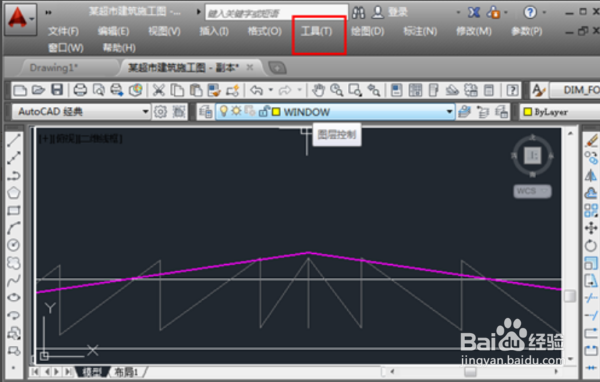Open Layer Properties Manager icon

click(x=205, y=112)
